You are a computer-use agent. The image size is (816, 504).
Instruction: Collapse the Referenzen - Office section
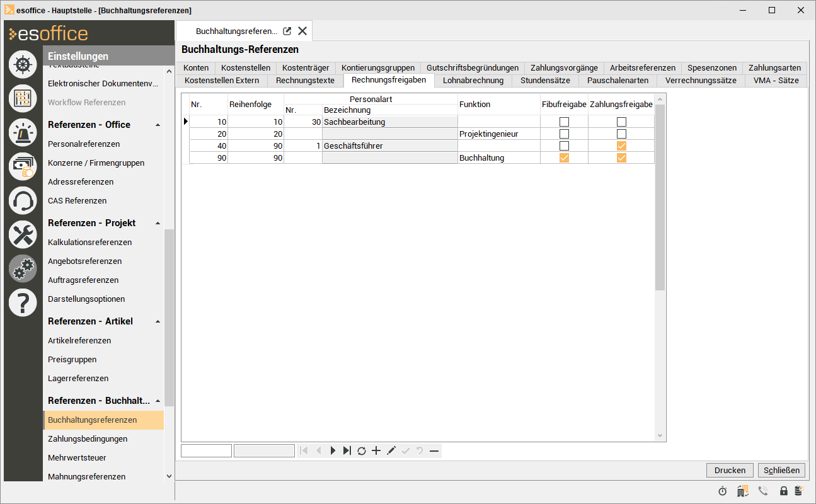tap(158, 125)
